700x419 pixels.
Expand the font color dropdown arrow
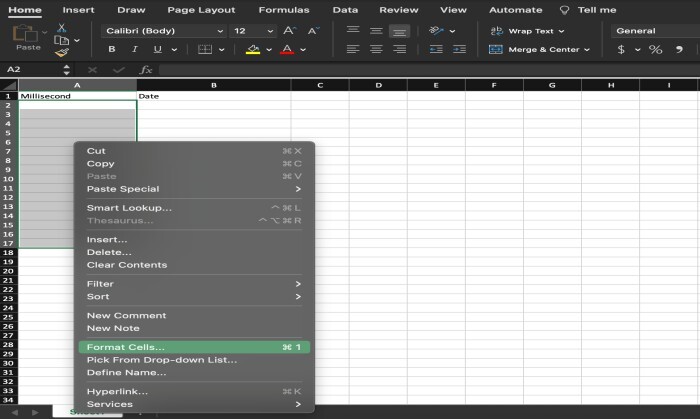[x=303, y=50]
